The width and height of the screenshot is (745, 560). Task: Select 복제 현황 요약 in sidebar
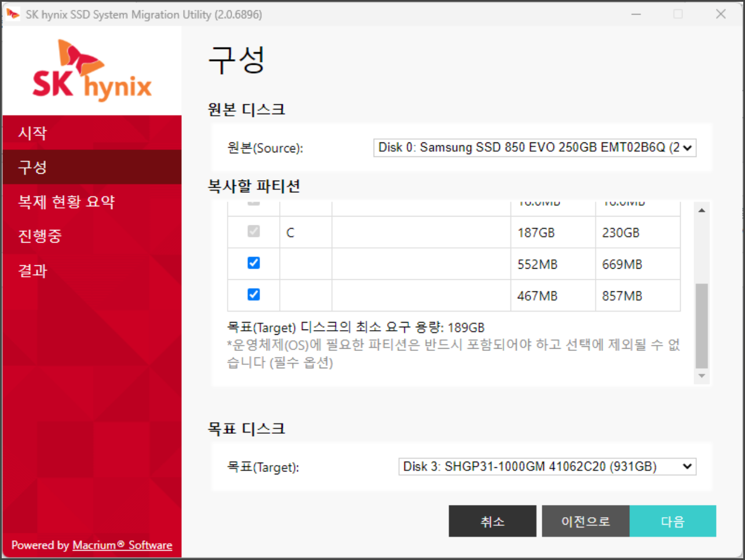pos(92,202)
